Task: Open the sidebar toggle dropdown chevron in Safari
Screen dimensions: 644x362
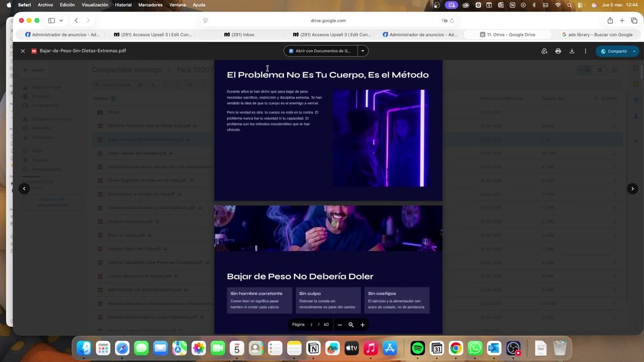Action: point(61,21)
